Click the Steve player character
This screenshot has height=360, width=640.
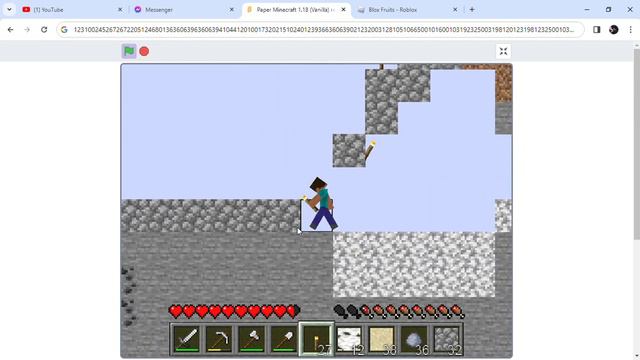click(321, 204)
